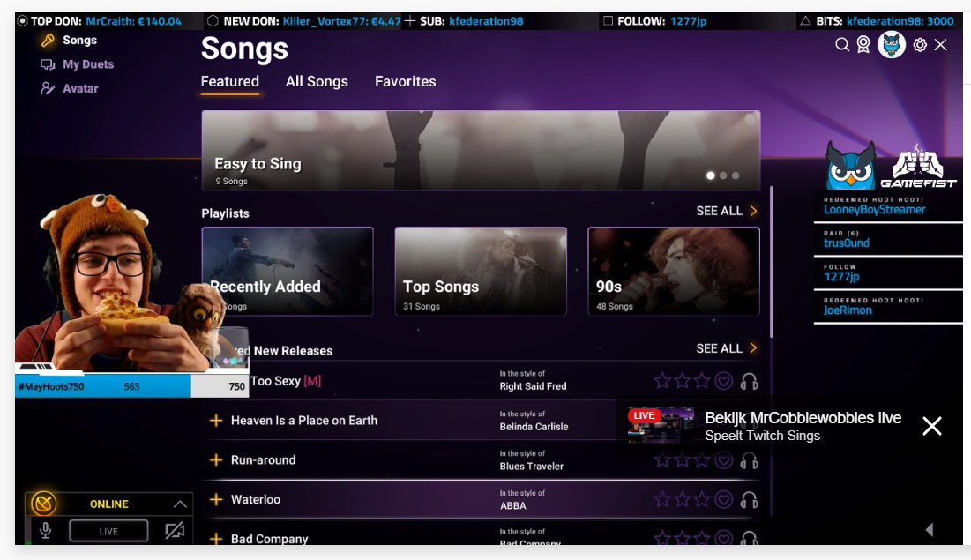Open the Recently Added playlist card
The height and width of the screenshot is (560, 971).
click(x=288, y=272)
